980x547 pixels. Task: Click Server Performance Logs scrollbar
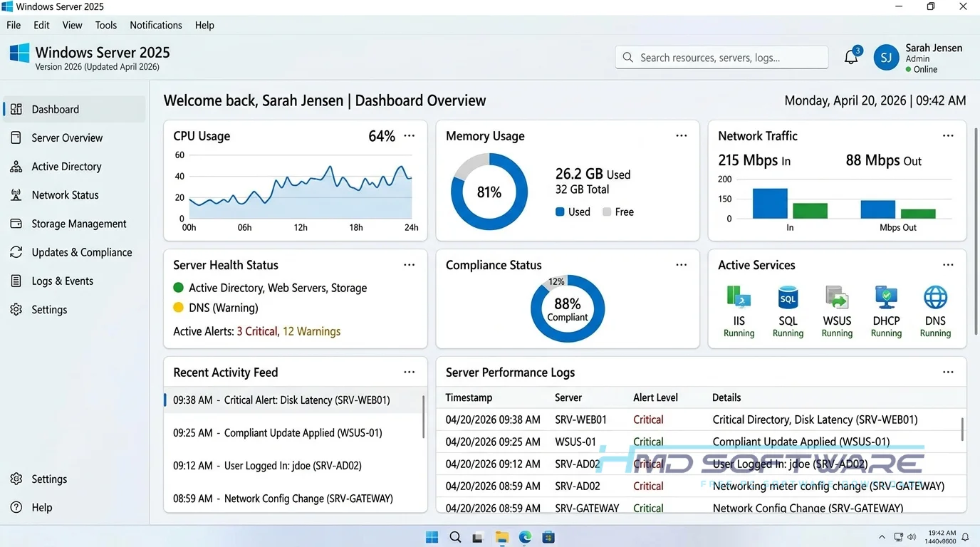(962, 429)
